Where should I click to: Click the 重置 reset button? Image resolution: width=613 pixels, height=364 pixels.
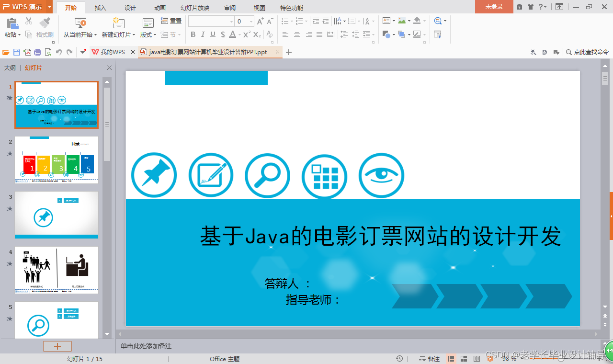pos(171,20)
